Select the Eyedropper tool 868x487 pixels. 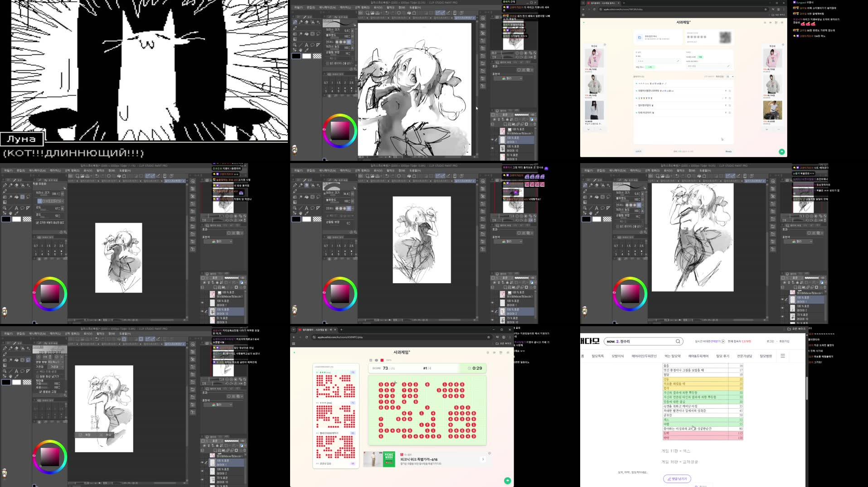pyautogui.click(x=306, y=50)
